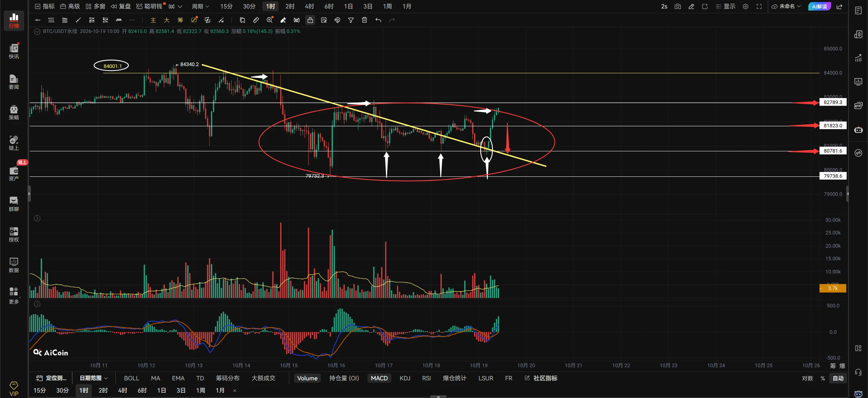
Task: Click the magnifier zoom tool
Action: pyautogui.click(x=270, y=20)
